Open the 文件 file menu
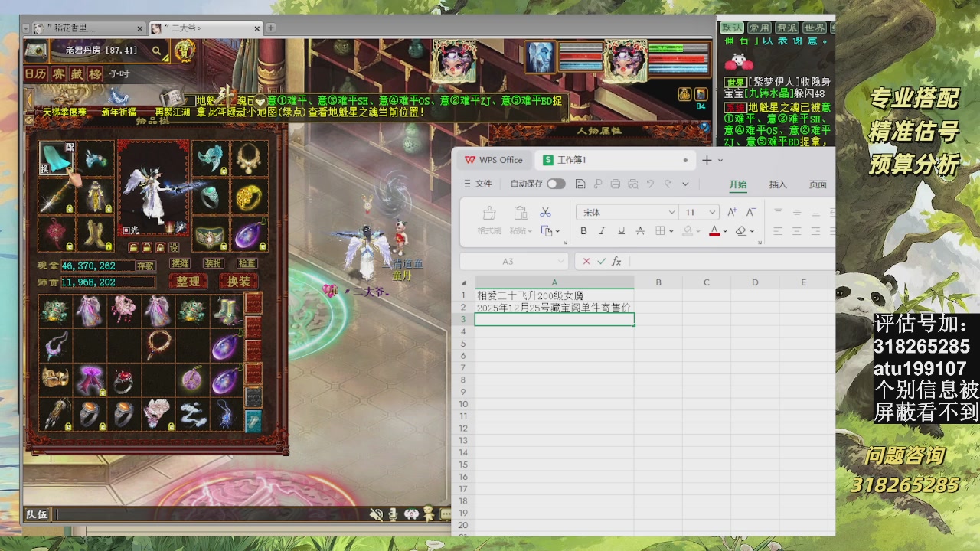Screen dimensions: 980x551 pos(478,184)
